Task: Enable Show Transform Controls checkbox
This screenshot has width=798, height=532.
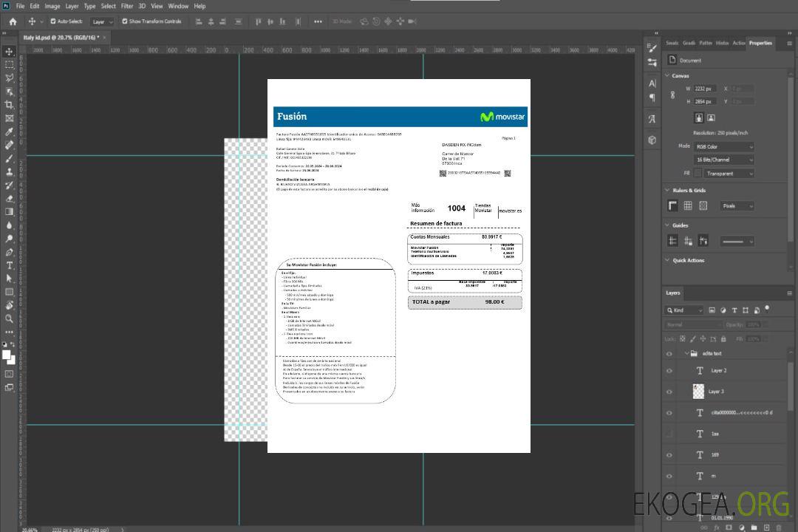Action: (x=124, y=21)
